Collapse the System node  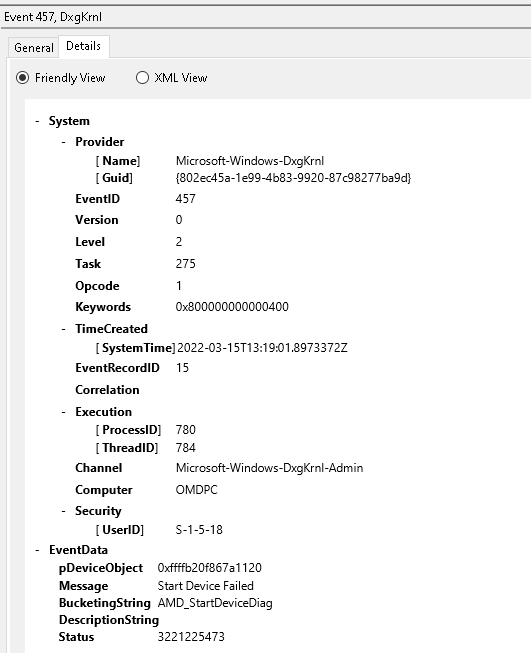click(38, 121)
